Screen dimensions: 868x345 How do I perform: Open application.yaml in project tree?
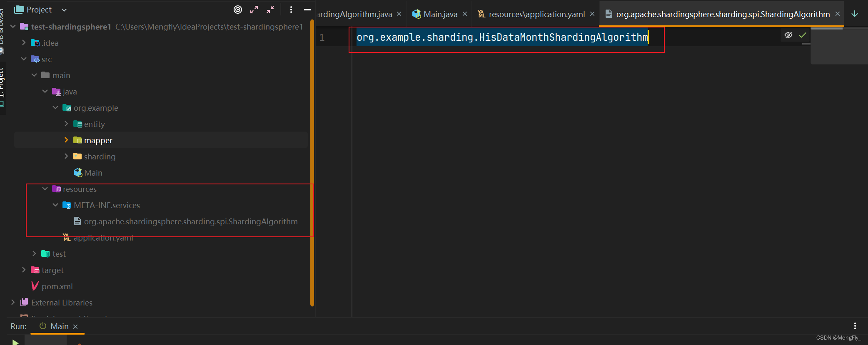103,238
